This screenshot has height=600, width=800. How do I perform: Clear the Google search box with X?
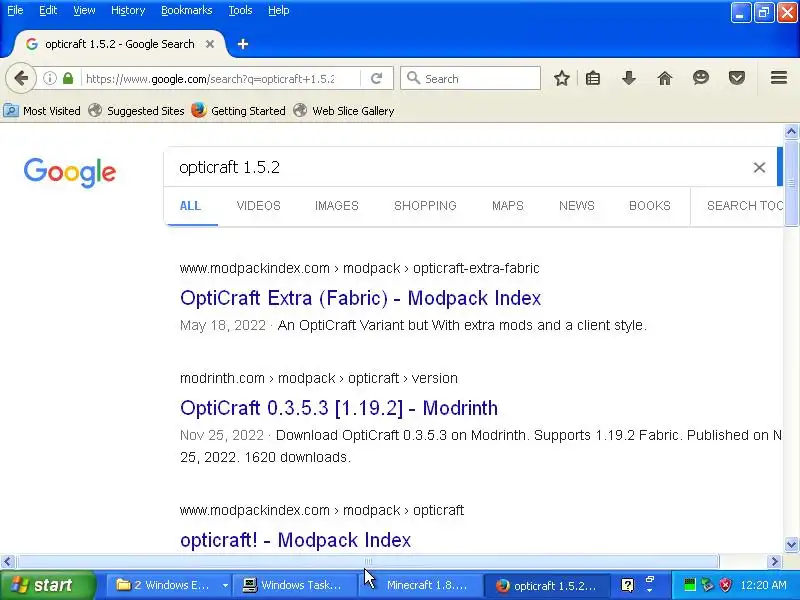759,167
